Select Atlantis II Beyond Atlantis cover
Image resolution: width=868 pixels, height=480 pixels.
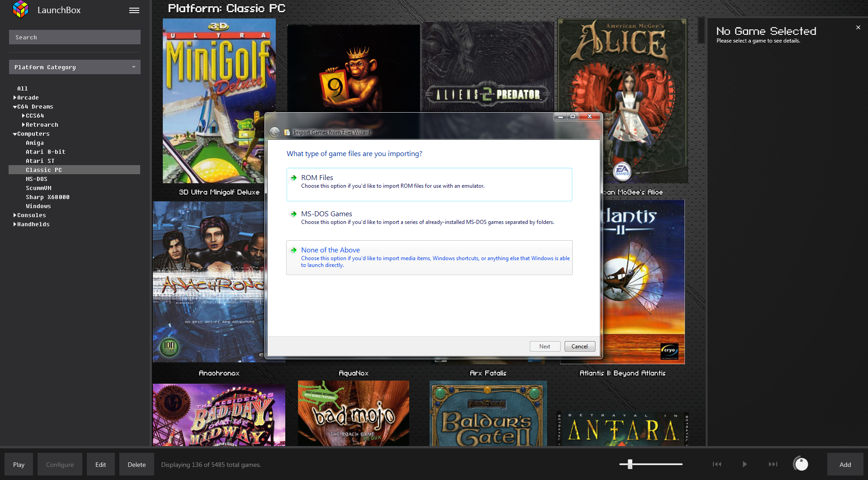point(643,281)
